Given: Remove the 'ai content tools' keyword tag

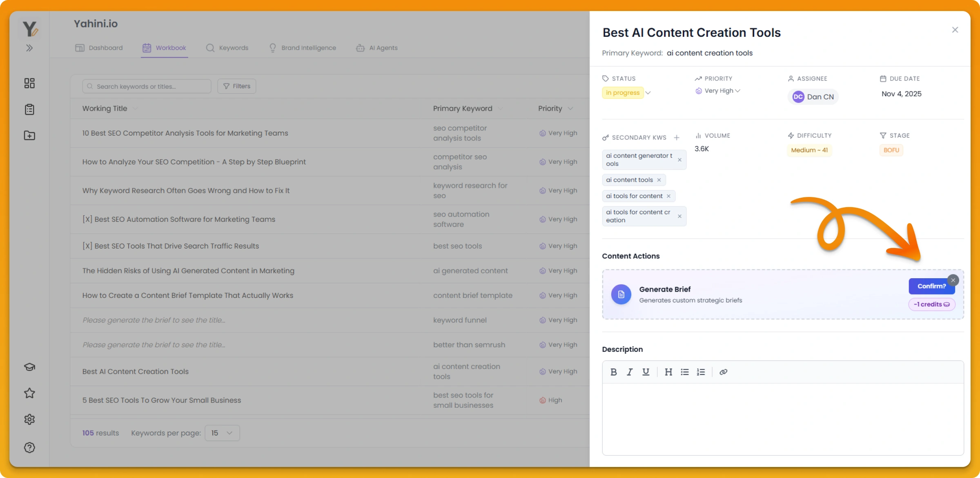Looking at the screenshot, I should pos(659,180).
